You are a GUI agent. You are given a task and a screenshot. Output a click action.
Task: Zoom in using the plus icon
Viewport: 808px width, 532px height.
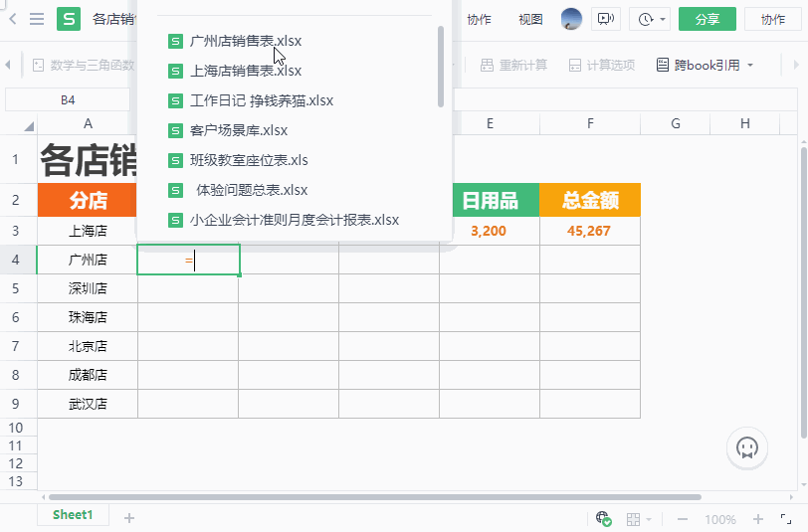[x=758, y=519]
